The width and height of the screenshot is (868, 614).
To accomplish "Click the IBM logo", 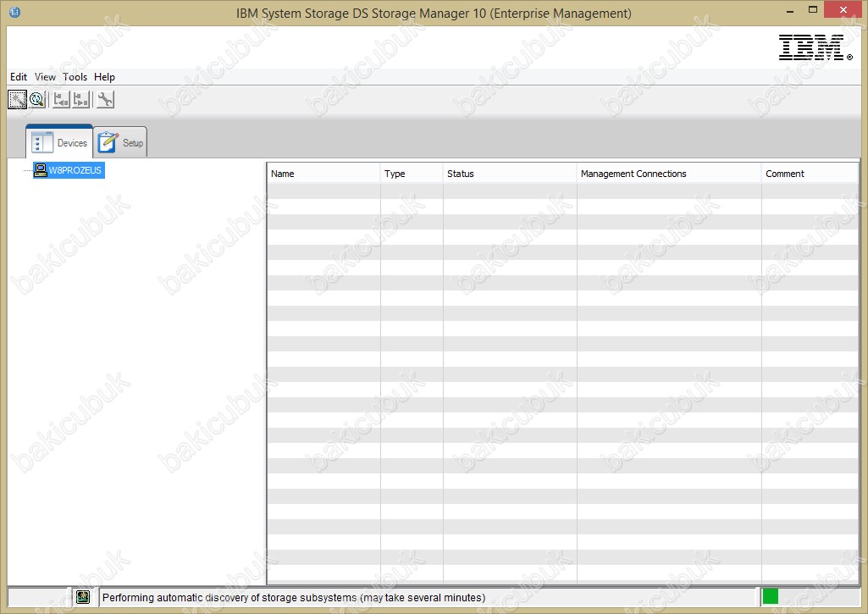I will point(815,47).
